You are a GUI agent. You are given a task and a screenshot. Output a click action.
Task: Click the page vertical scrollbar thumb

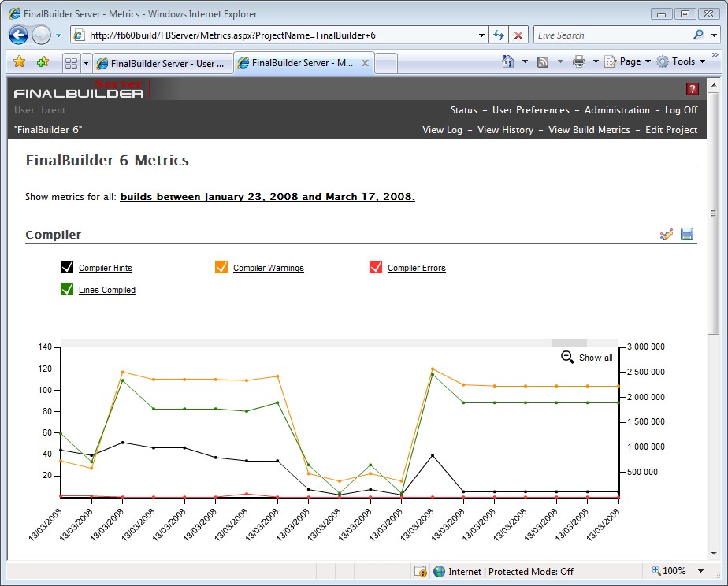[713, 213]
